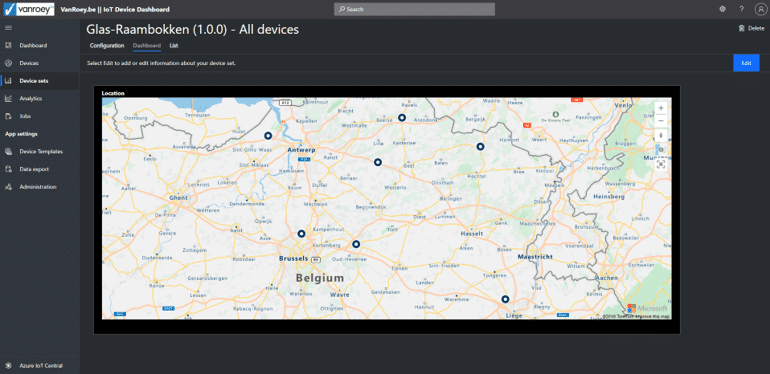Image resolution: width=770 pixels, height=374 pixels.
Task: Open the help question mark icon
Action: click(x=742, y=9)
